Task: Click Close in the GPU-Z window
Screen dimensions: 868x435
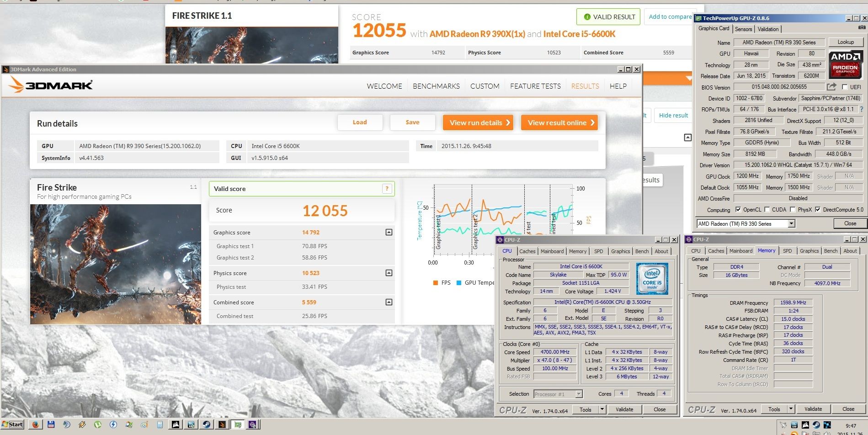Action: tap(850, 223)
